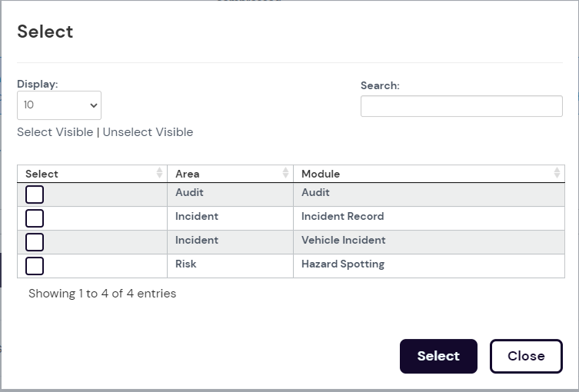Click the Incident Record module cell

coord(342,217)
